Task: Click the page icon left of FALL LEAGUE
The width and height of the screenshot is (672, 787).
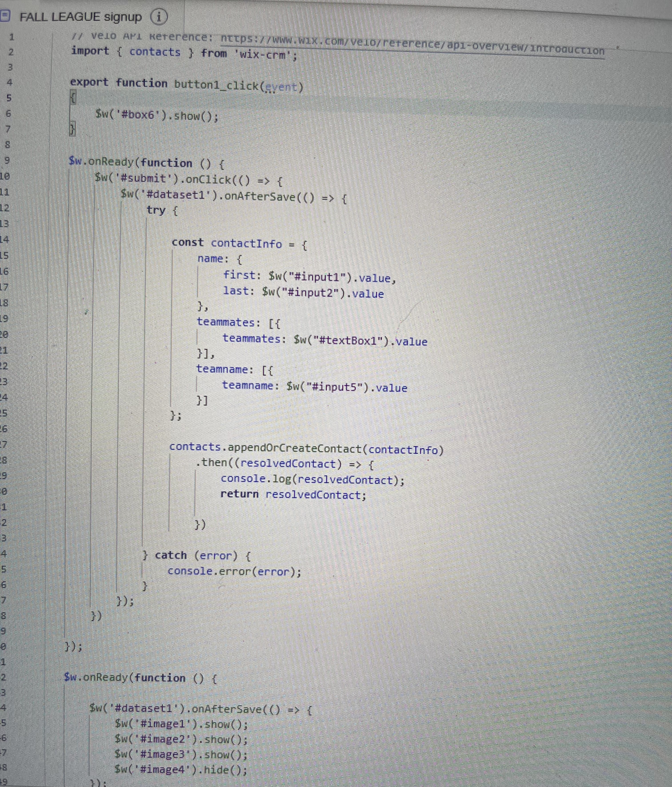Action: click(5, 16)
